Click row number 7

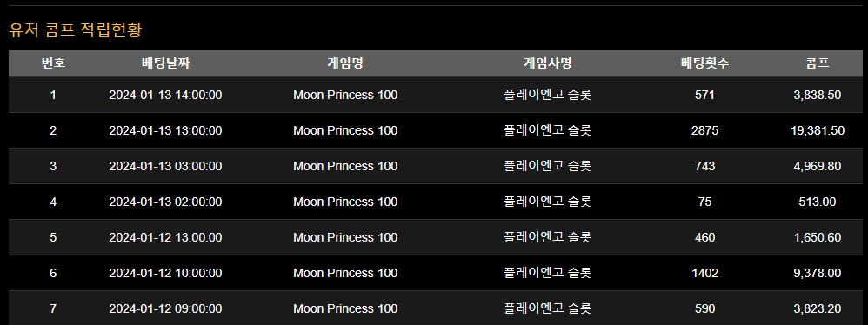tap(53, 308)
